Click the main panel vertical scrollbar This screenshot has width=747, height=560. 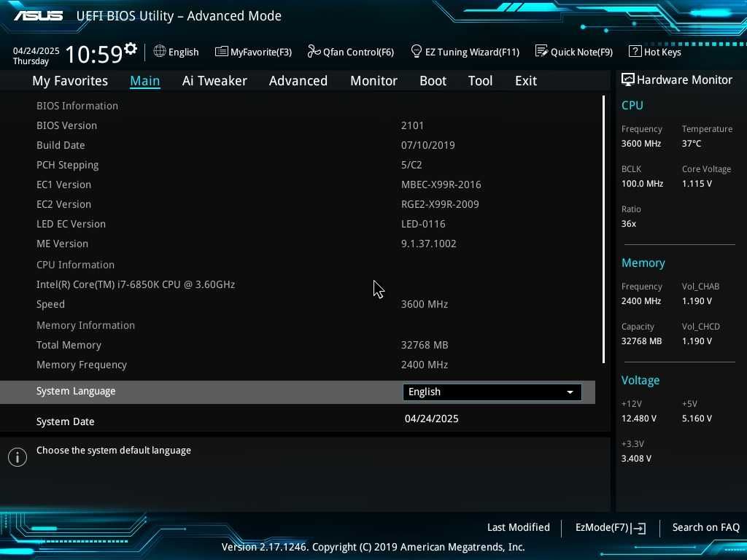(x=603, y=230)
